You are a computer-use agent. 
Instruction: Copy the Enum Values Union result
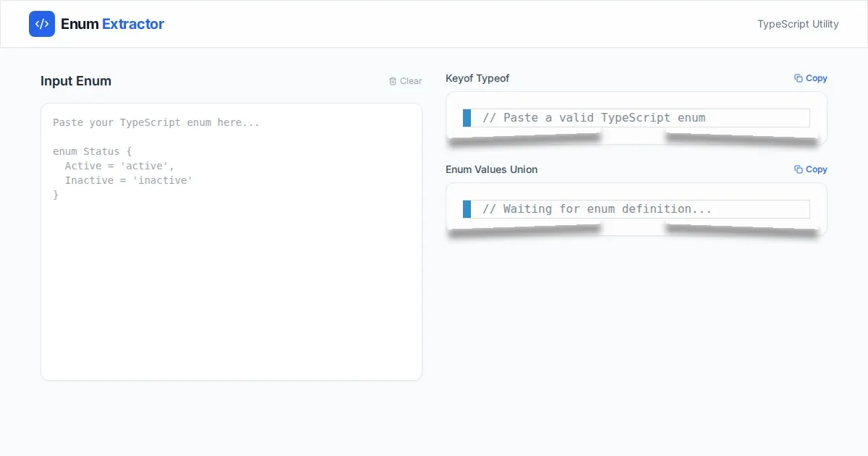click(810, 169)
